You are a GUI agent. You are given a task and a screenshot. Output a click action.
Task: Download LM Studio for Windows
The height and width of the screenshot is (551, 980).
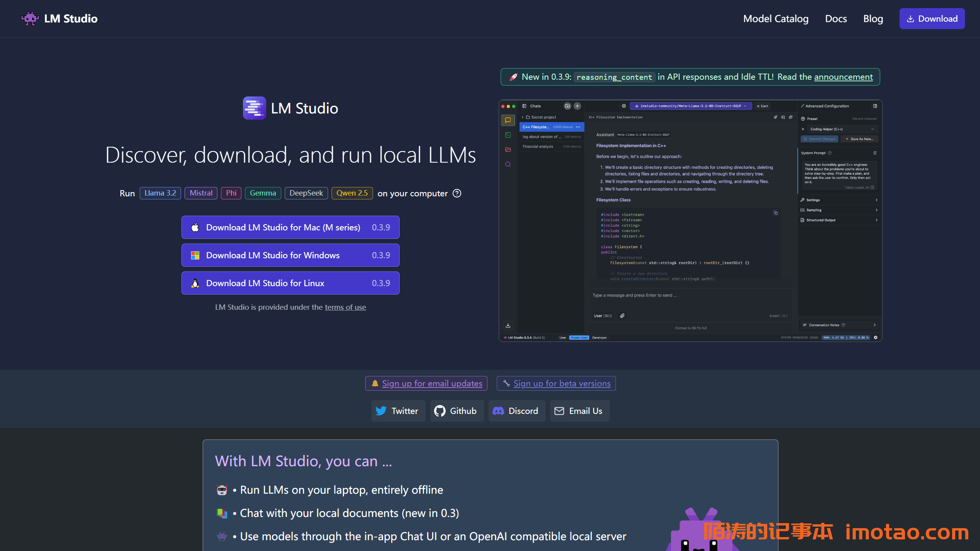(290, 255)
